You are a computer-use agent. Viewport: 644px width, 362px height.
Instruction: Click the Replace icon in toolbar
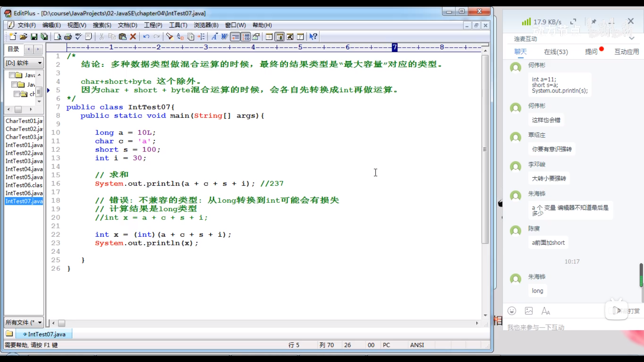tap(180, 37)
